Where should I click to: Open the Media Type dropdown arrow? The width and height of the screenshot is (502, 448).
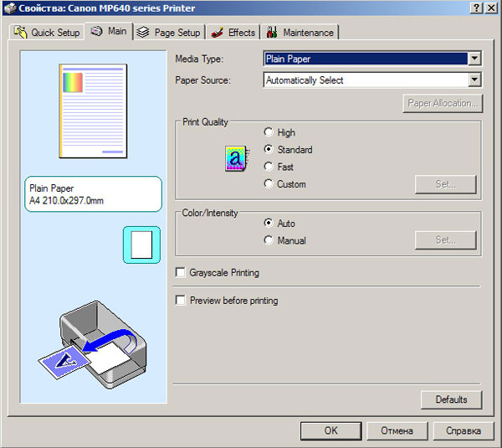pyautogui.click(x=474, y=59)
